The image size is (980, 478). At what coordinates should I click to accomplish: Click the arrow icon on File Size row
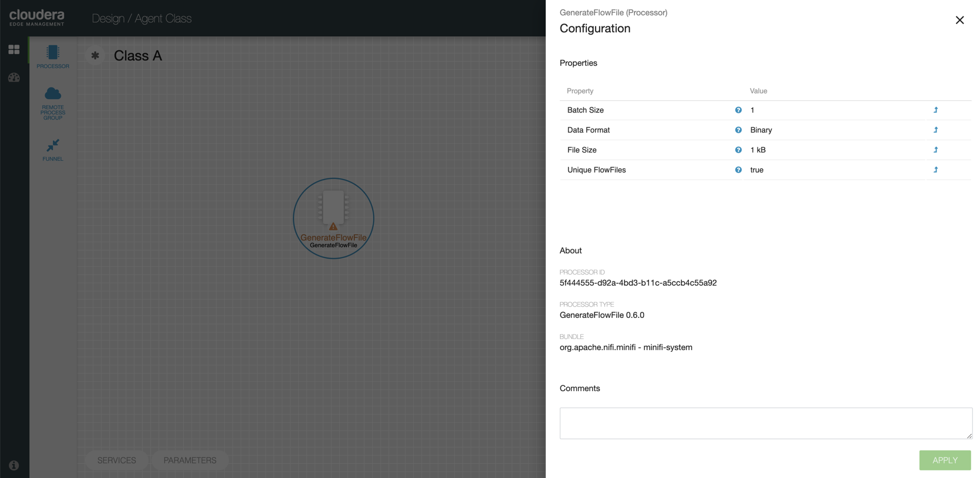coord(936,150)
